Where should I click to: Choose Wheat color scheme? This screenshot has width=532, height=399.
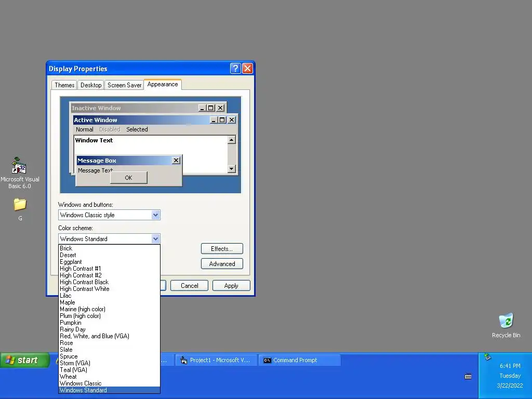(109, 377)
